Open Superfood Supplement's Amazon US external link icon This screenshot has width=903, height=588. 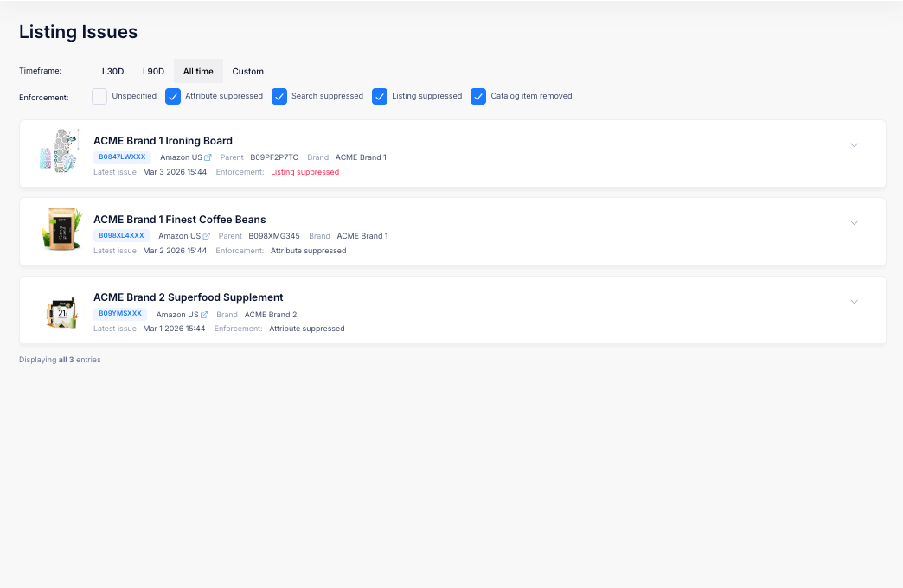[x=203, y=314]
